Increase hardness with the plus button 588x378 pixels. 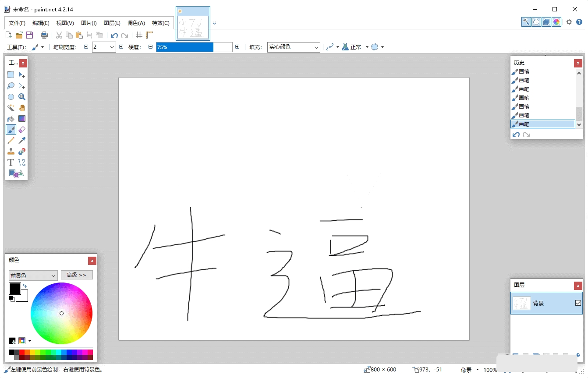point(237,47)
